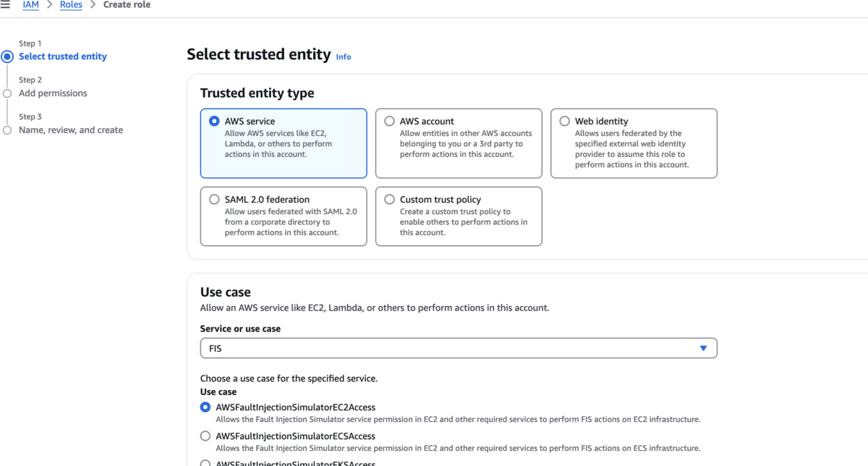
Task: Go to Roles breadcrumb link
Action: (71, 5)
